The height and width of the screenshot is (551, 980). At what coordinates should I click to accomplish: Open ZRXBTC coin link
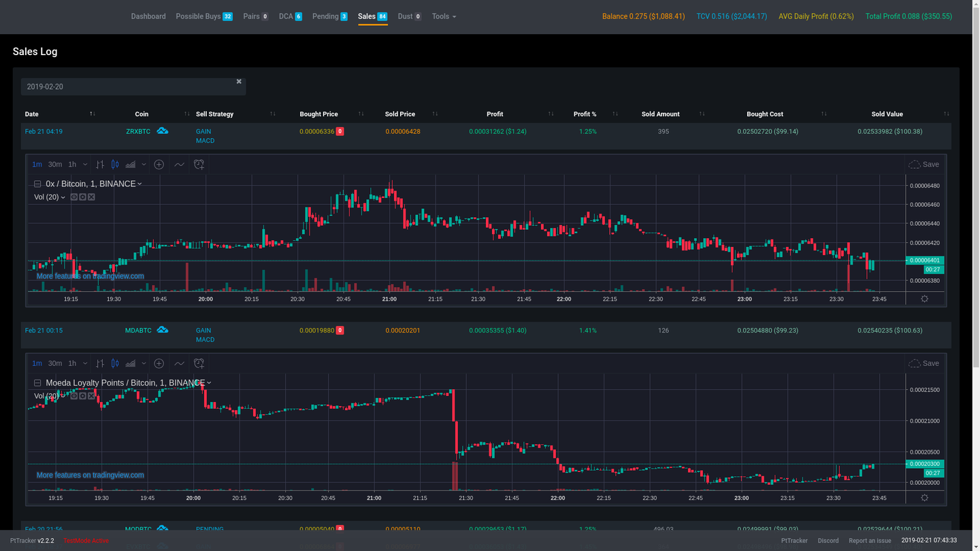(x=138, y=131)
